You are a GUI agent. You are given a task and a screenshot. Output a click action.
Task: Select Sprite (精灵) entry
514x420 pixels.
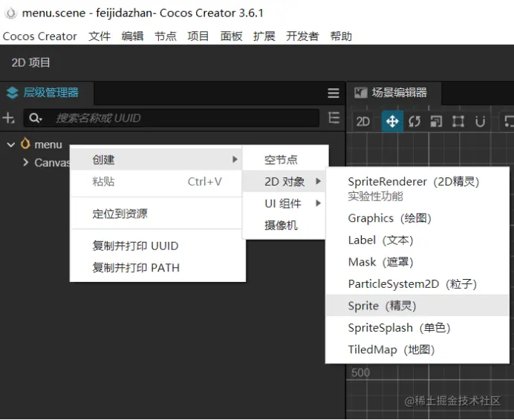point(417,306)
